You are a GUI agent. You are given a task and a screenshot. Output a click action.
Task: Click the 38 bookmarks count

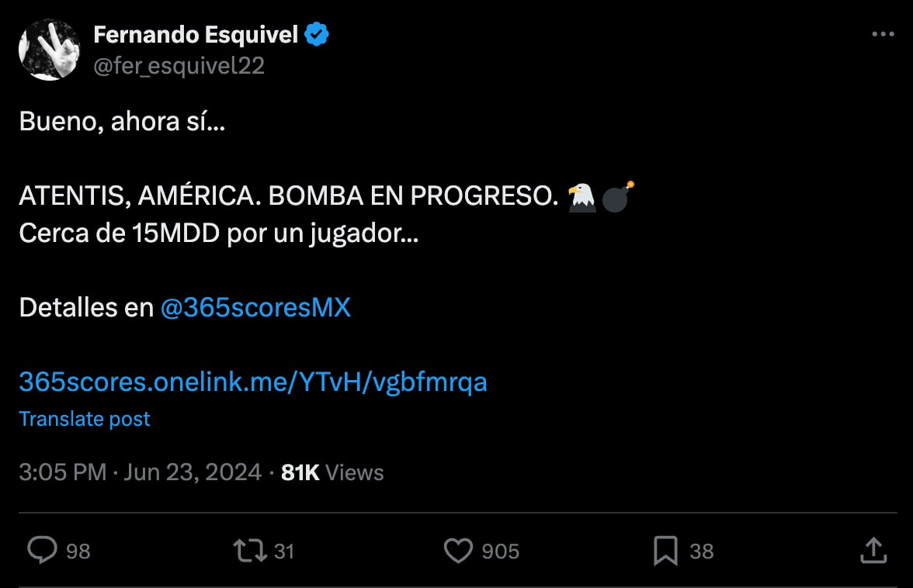point(702,551)
